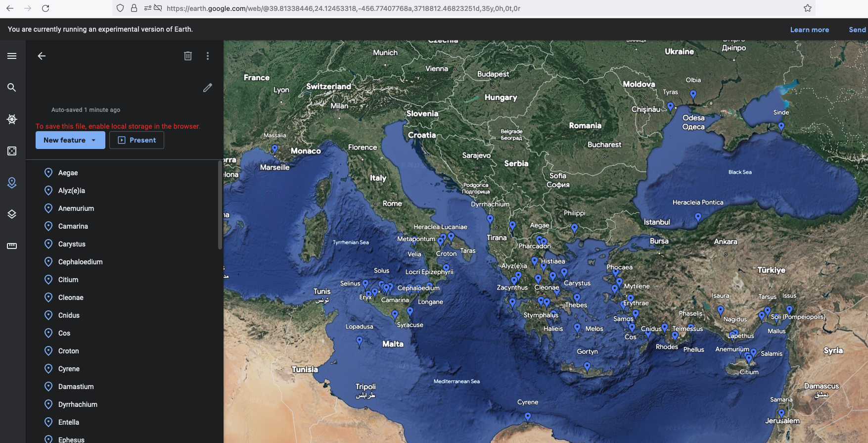This screenshot has height=443, width=868.
Task: Click the Present button
Action: 137,140
